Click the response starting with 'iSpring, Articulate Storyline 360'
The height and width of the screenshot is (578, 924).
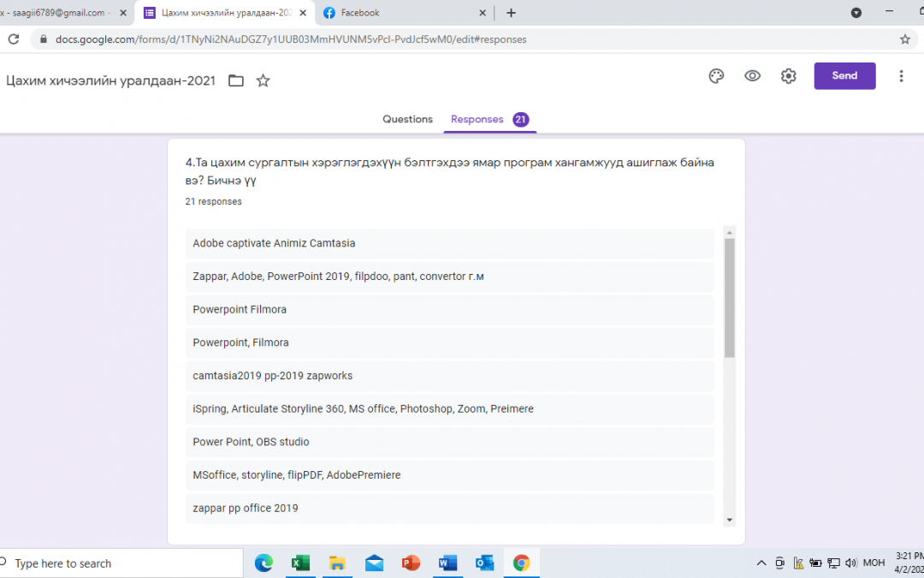tap(450, 408)
